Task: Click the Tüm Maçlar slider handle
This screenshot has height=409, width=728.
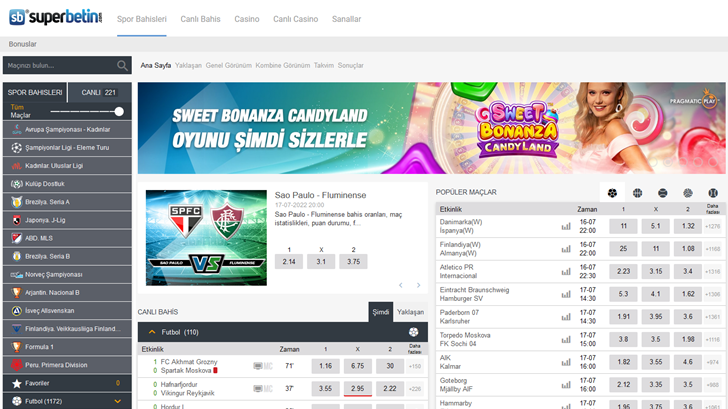Action: 119,111
